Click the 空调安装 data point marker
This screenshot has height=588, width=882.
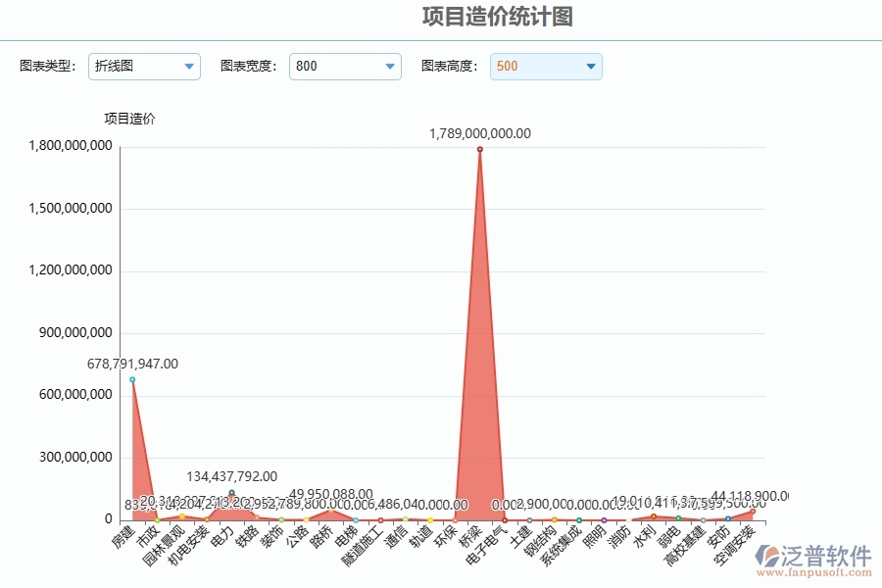click(752, 512)
